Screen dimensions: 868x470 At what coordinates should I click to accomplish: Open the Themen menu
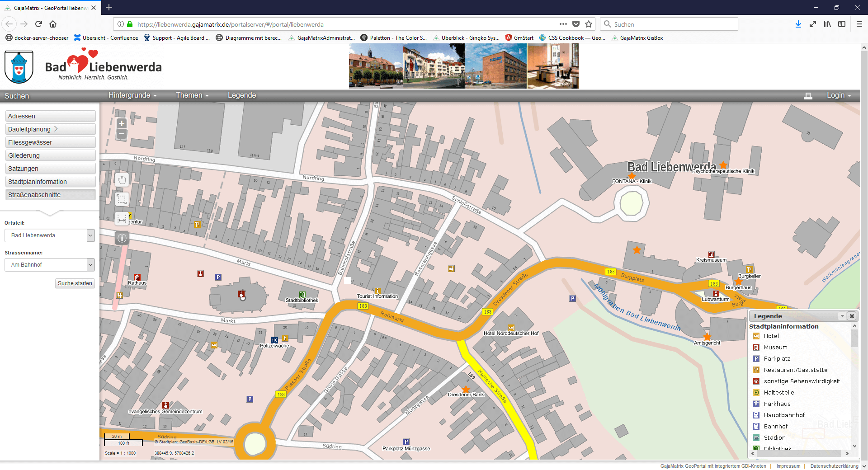pos(192,95)
